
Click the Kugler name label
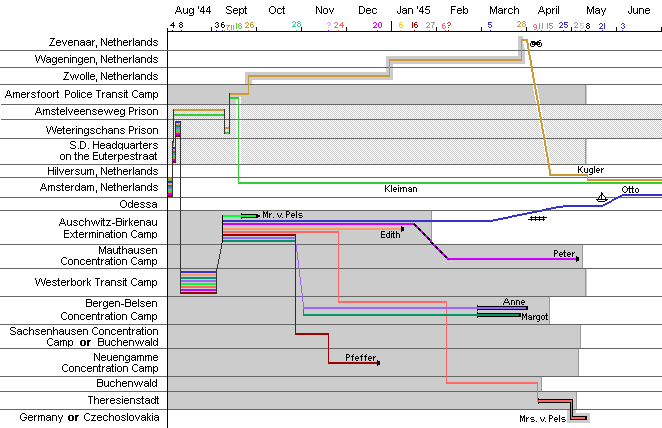(590, 171)
